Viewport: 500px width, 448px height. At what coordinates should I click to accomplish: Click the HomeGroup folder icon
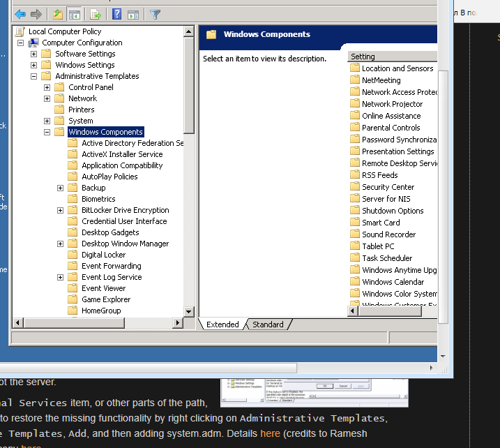73,311
